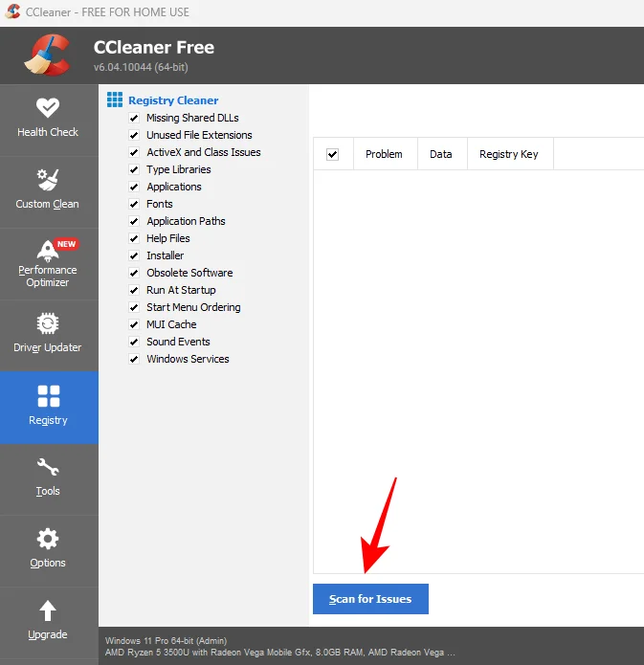This screenshot has width=644, height=665.
Task: Open the Options gear icon
Action: pos(48,539)
